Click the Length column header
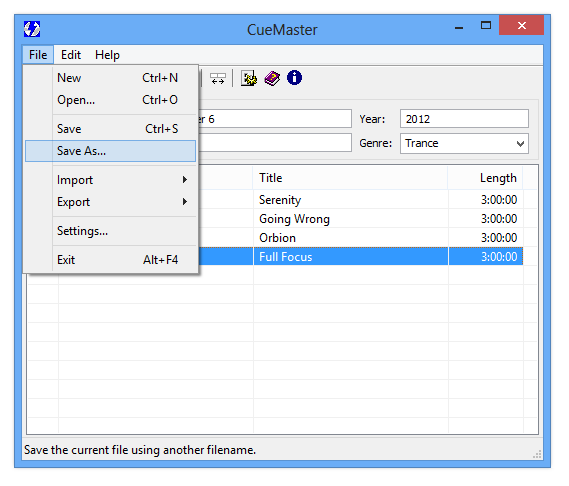Screen dimensions: 569x486 (x=485, y=178)
